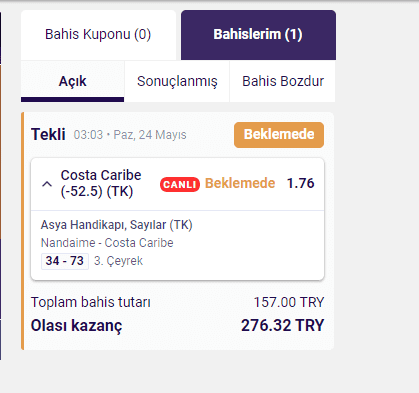This screenshot has width=419, height=393.
Task: Open the Nandaime - Costa Caribe match
Action: click(x=107, y=243)
